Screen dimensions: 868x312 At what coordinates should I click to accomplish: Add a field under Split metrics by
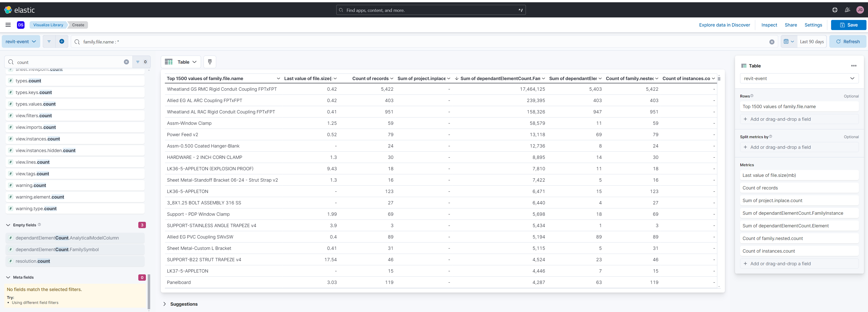799,147
